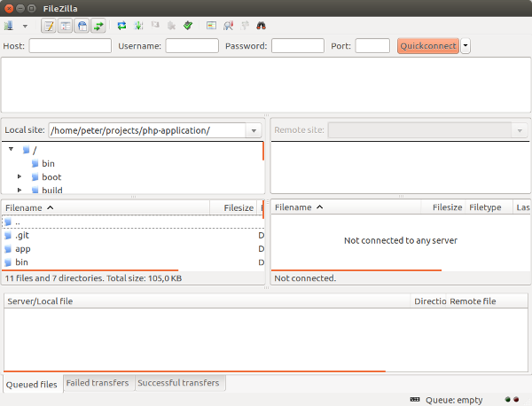Toggle the remote directory tree view

point(82,26)
